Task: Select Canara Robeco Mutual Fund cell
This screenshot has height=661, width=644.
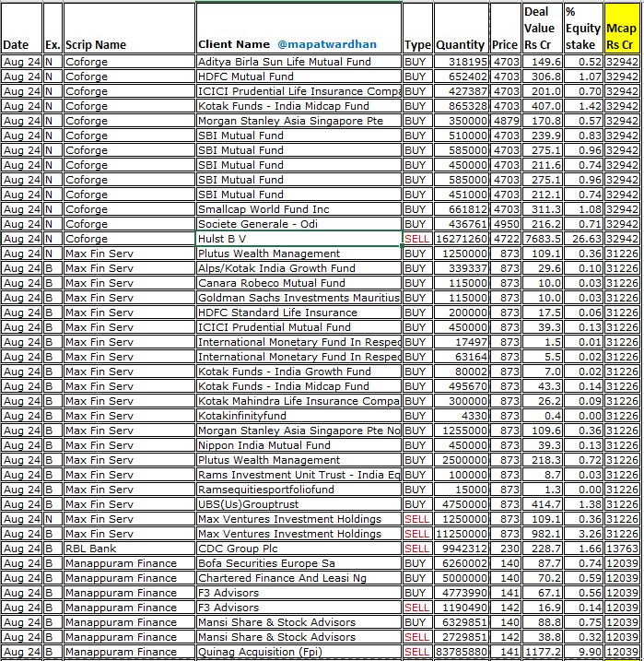Action: (299, 283)
